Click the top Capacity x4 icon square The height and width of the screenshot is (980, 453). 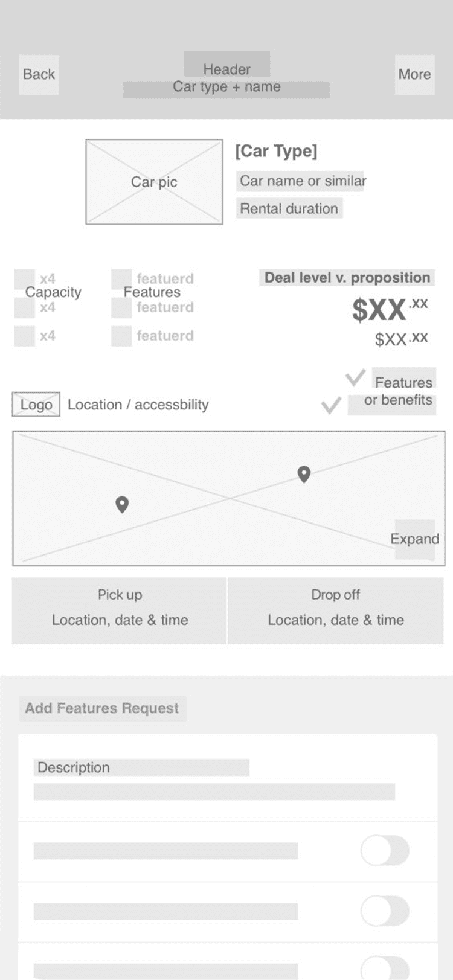(x=24, y=279)
